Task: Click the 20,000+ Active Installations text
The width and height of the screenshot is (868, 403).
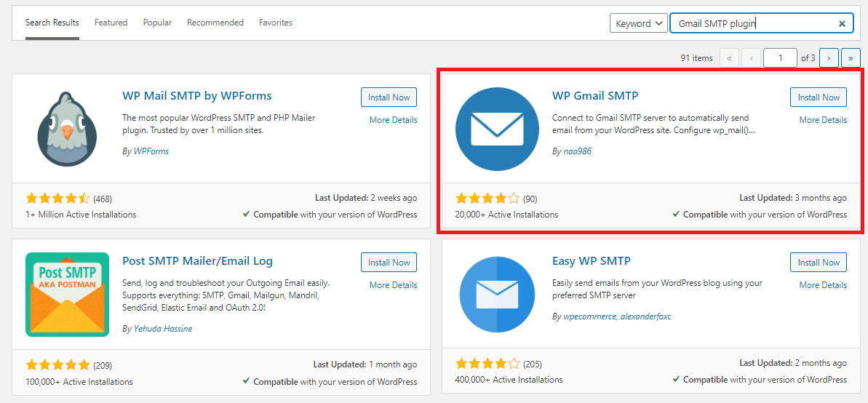Action: (x=506, y=215)
